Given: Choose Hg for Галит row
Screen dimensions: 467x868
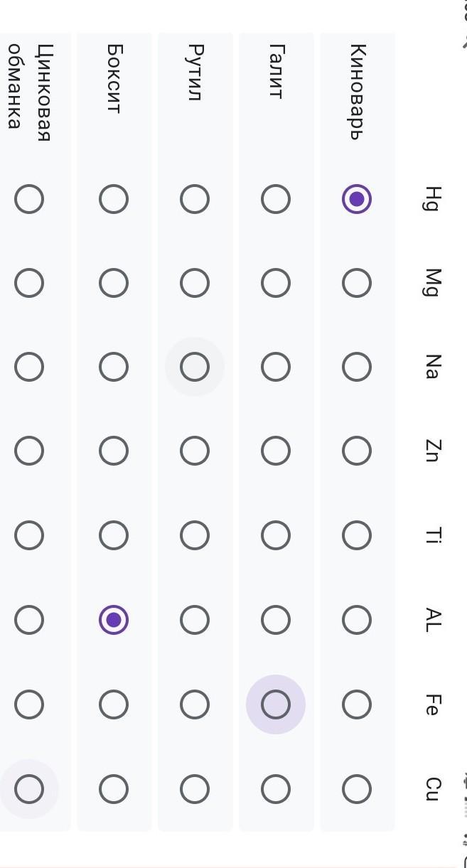Looking at the screenshot, I should point(275,199).
